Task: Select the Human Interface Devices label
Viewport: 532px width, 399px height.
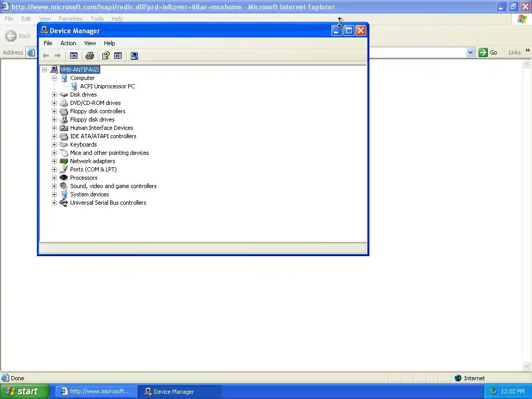Action: (101, 128)
